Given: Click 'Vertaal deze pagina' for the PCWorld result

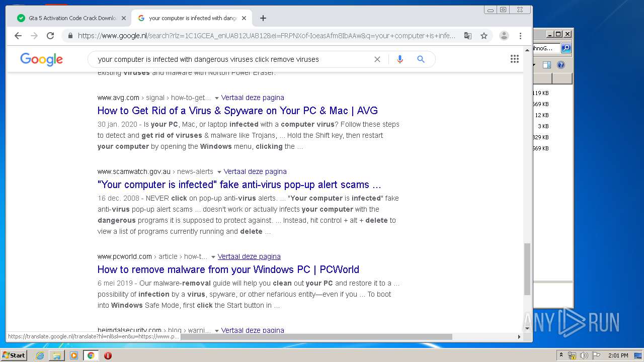Looking at the screenshot, I should pyautogui.click(x=249, y=256).
